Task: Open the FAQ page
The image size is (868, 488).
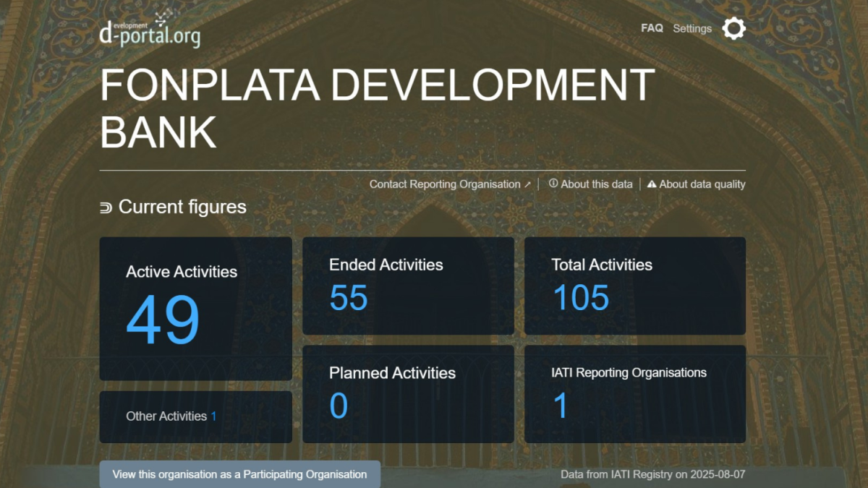Action: click(x=652, y=28)
